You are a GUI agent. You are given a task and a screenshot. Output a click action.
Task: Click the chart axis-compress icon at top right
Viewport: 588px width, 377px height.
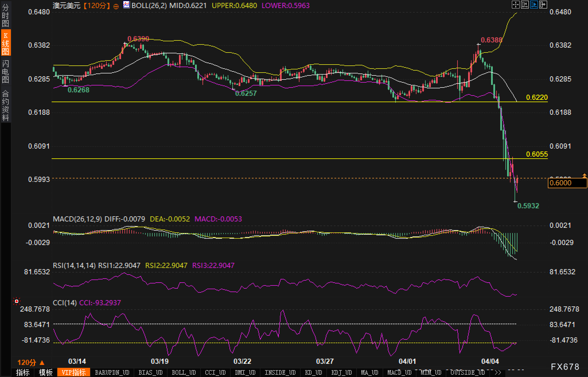tap(525, 5)
